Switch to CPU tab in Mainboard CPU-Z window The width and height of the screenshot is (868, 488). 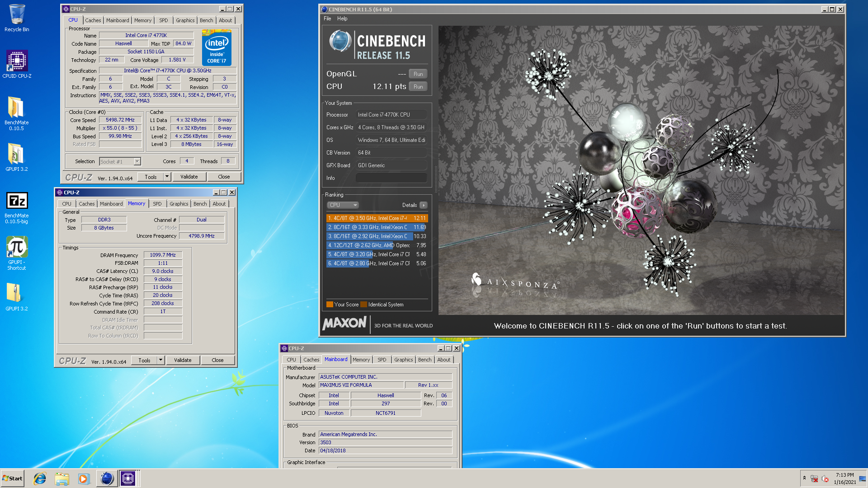[x=292, y=360]
